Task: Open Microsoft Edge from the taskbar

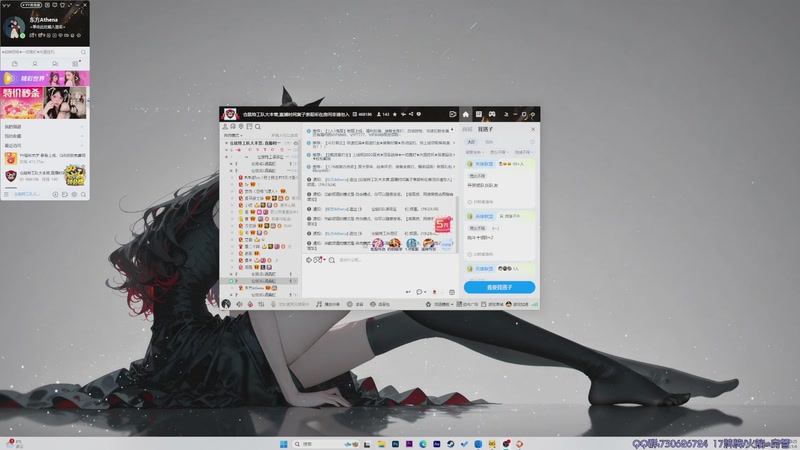Action: tap(423, 444)
